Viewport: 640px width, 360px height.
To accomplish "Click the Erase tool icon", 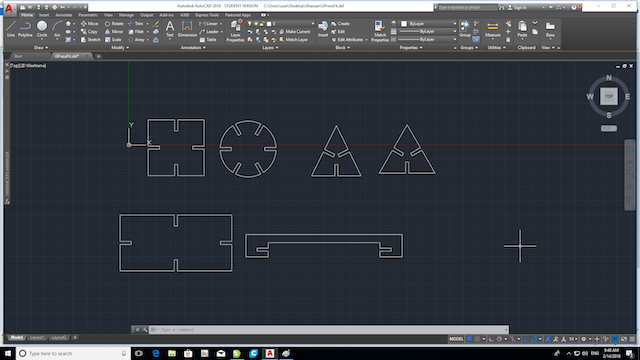I will [156, 24].
